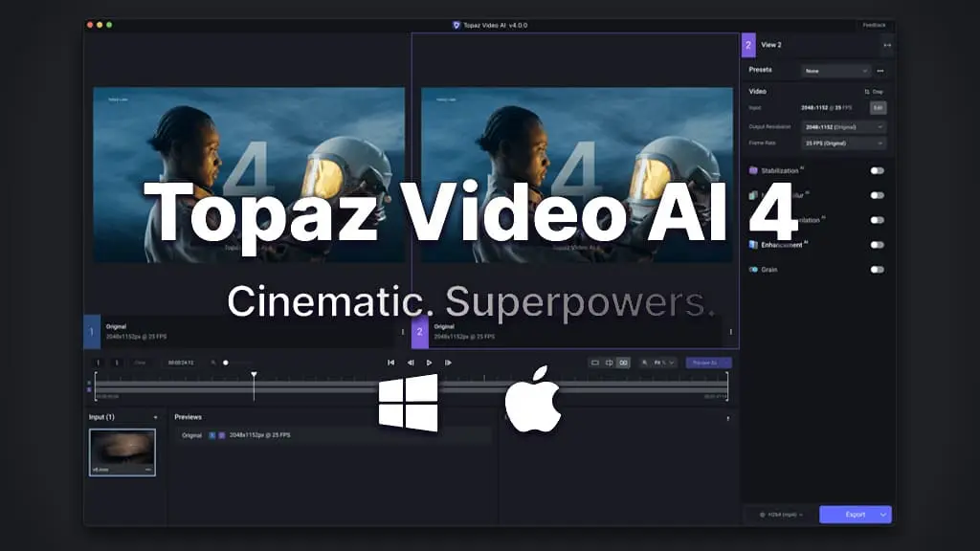This screenshot has width=980, height=551.
Task: Open the preset options with the ellipsis icon
Action: click(x=880, y=70)
